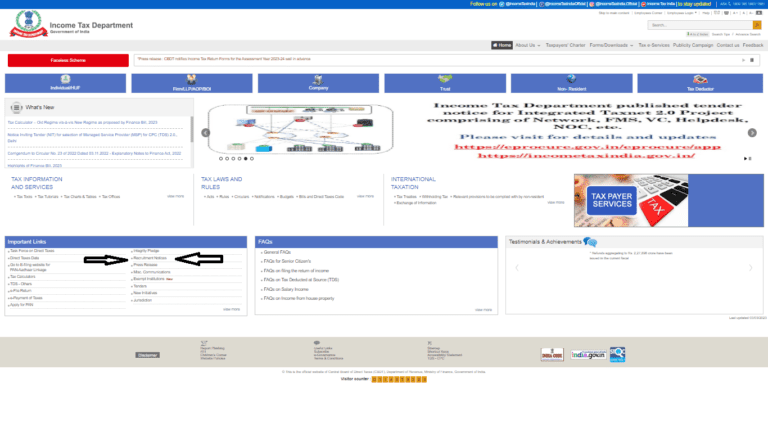Click the Non-Resident globe tile icon
Screen dimensions: 768x432
[x=571, y=79]
